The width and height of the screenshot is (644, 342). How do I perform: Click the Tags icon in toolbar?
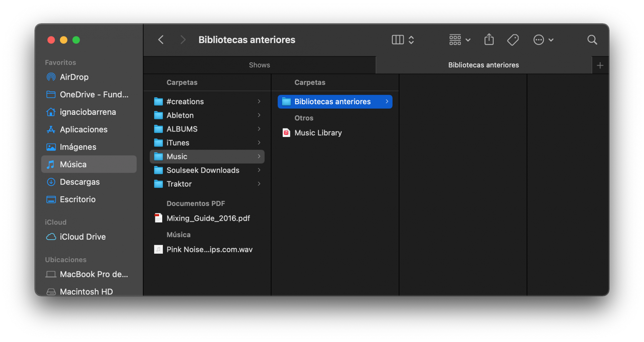tap(513, 40)
